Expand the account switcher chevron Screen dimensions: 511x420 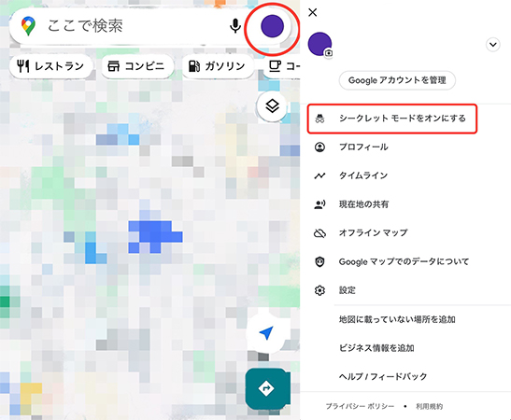point(493,44)
